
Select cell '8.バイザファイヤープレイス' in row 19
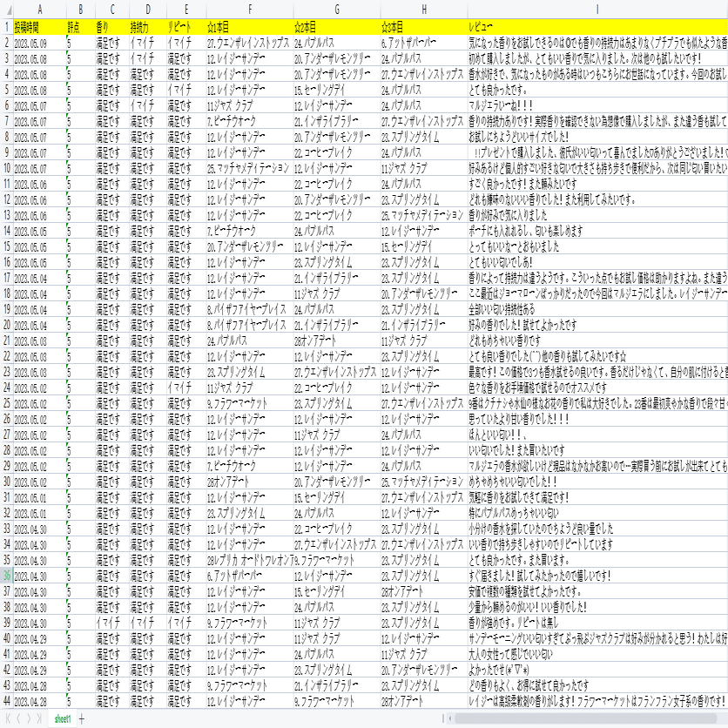tap(250, 309)
